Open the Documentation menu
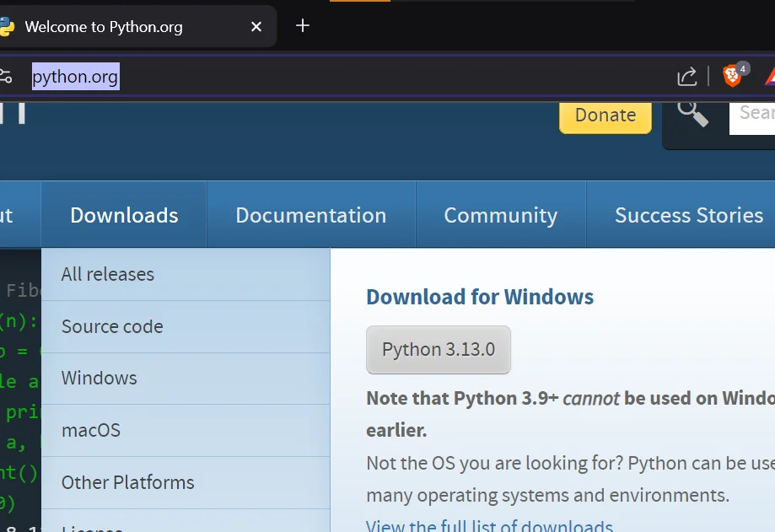Screen dimensions: 775x532 pos(311,215)
